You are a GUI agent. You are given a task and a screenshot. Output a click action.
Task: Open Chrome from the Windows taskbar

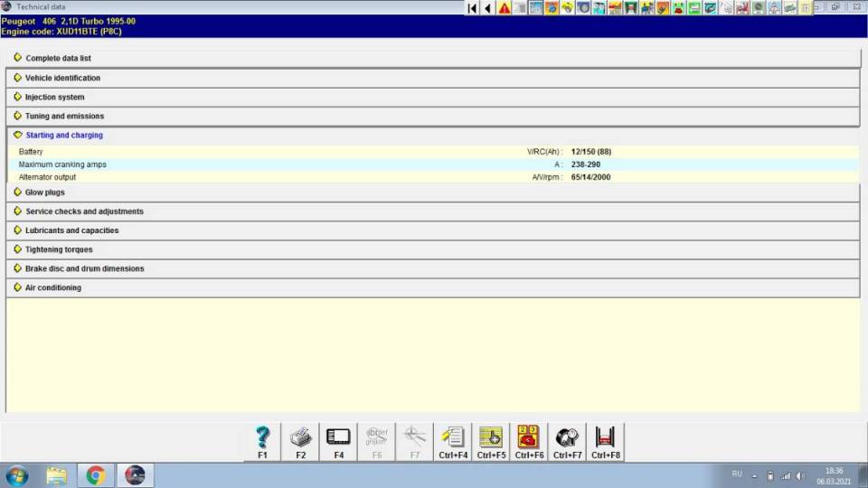point(95,474)
